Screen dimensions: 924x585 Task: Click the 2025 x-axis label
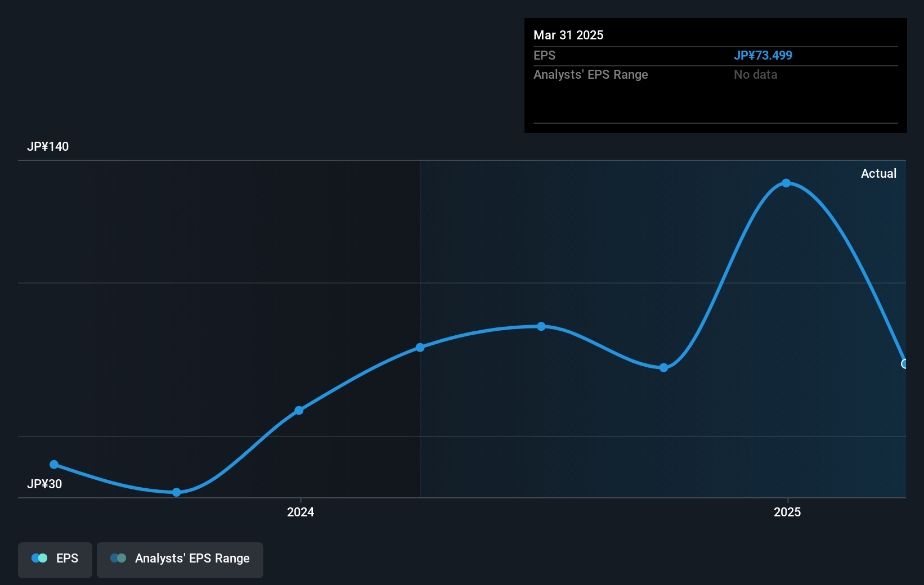(x=787, y=512)
